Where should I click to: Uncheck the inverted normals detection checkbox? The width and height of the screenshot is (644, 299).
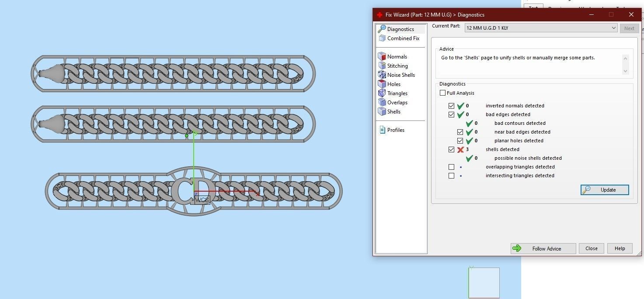click(x=451, y=106)
